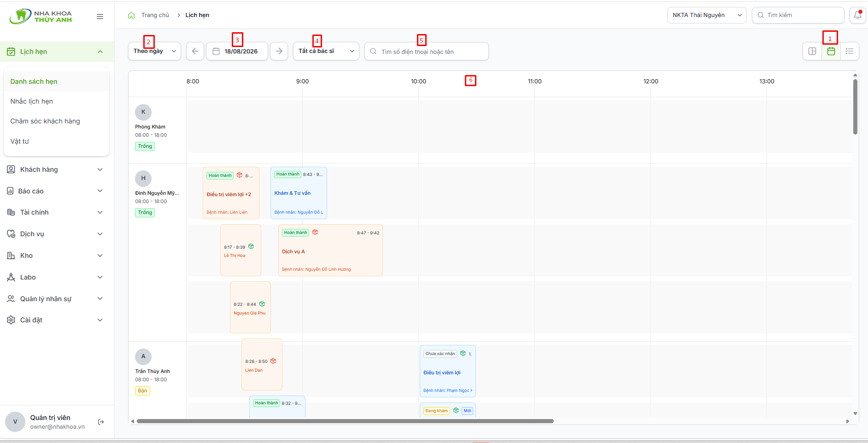This screenshot has width=868, height=443.
Task: Open the notification bell
Action: coord(857,15)
